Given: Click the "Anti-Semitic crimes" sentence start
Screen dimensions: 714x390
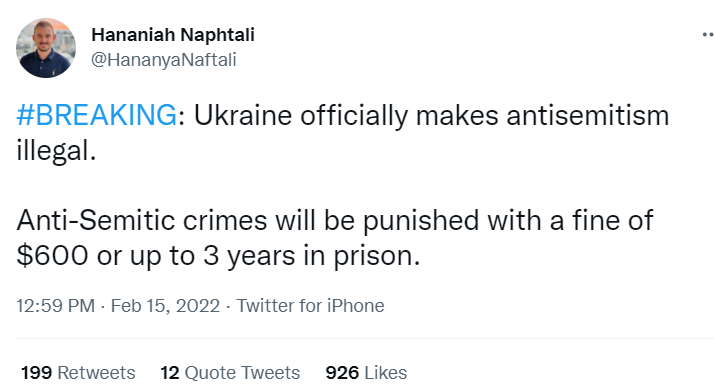Looking at the screenshot, I should tap(142, 221).
